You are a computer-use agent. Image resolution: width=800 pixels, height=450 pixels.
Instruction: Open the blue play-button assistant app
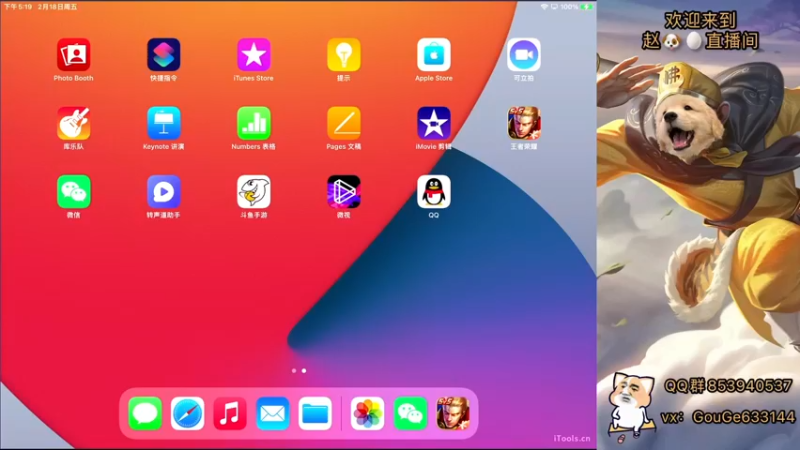tap(163, 192)
